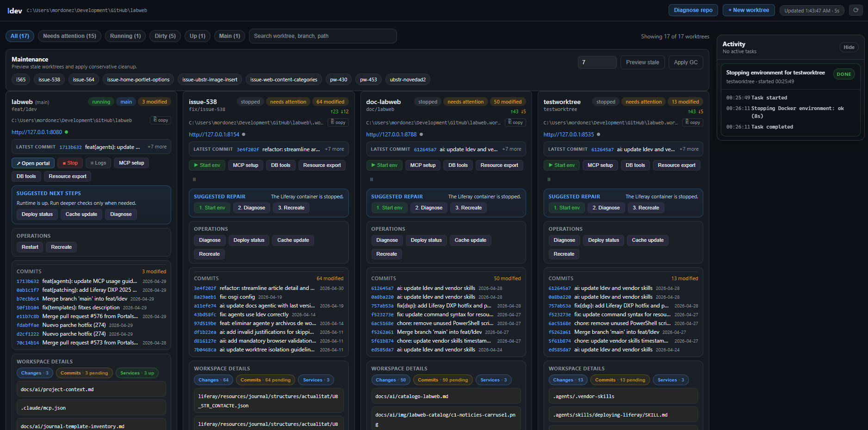Image resolution: width=868 pixels, height=430 pixels.
Task: Click Cache update in testworktree operations
Action: (x=647, y=240)
